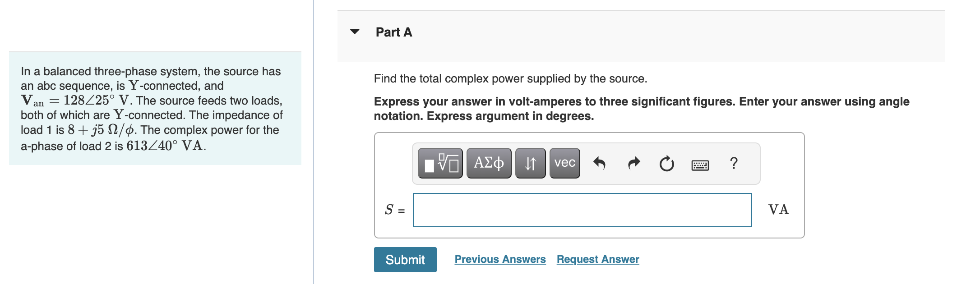Viewport: 980px width, 284px height.
Task: Submit the answer
Action: click(x=405, y=259)
